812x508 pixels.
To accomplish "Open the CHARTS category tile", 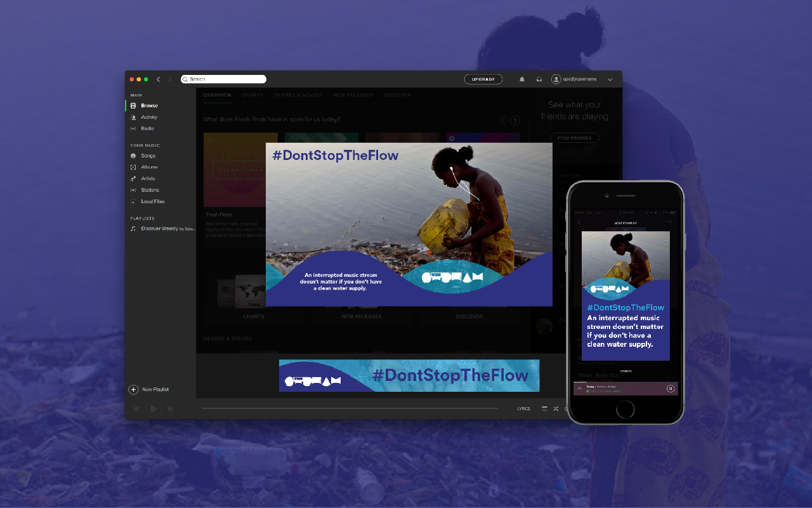I will [x=254, y=297].
